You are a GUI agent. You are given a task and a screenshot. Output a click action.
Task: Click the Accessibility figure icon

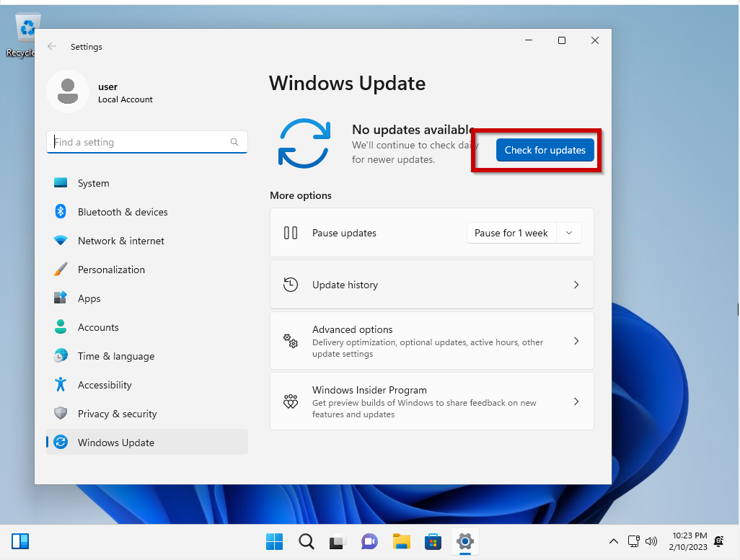(61, 384)
